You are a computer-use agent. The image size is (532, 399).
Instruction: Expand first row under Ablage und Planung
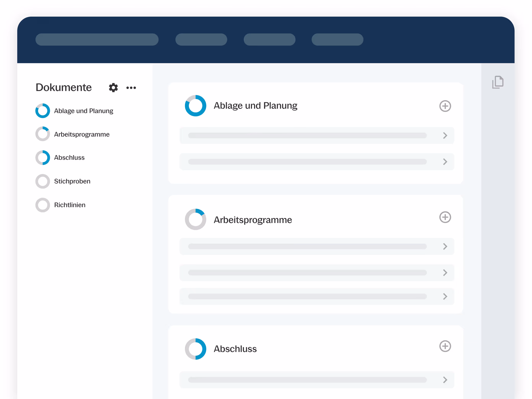[445, 135]
